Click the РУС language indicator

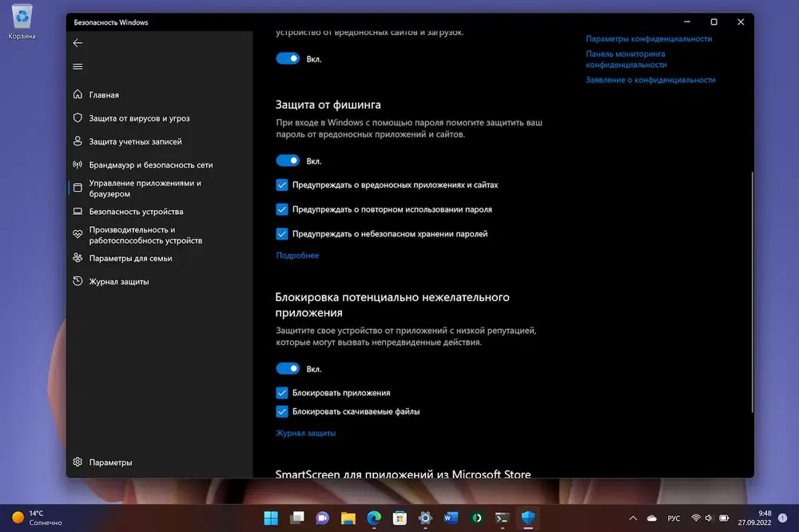(x=674, y=518)
